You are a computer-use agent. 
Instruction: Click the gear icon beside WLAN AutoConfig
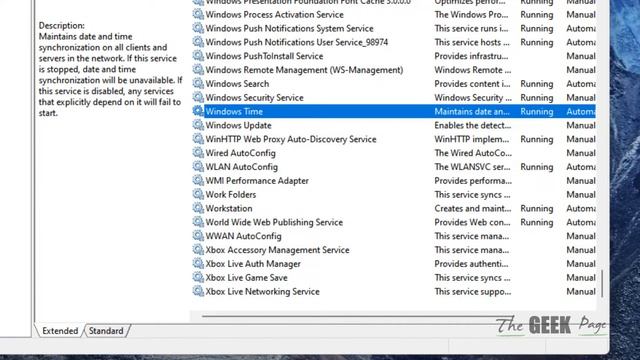pos(198,167)
